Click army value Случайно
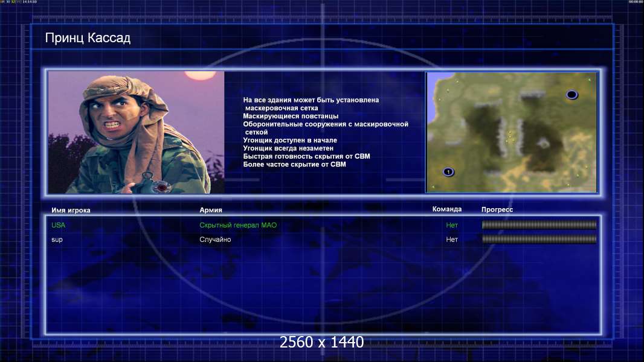Screen dimensions: 644x362 tap(215, 240)
